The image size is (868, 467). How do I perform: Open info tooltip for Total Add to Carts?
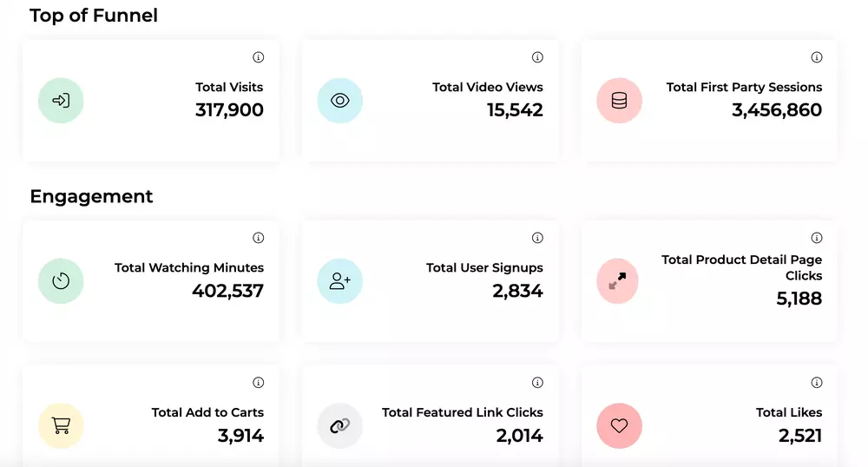(x=258, y=383)
